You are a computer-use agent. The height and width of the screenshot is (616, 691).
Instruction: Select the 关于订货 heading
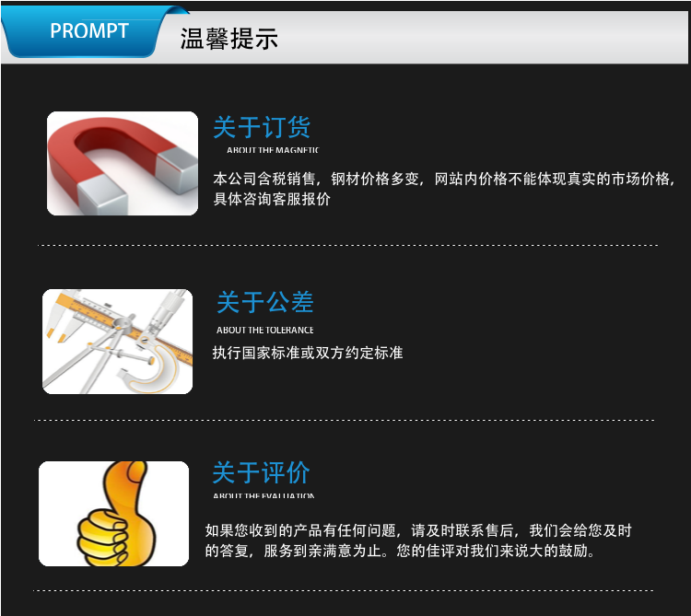tap(262, 127)
